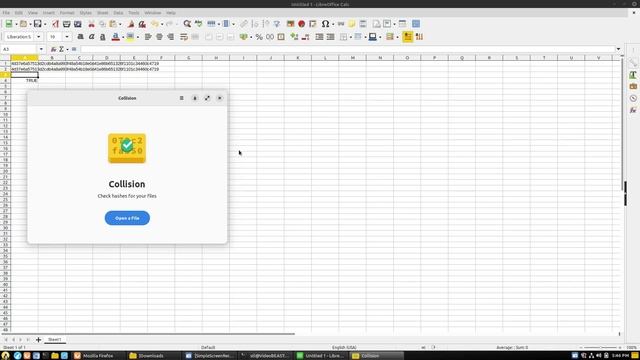Add a new sheet with plus button
This screenshot has height=360, width=640.
click(x=38, y=340)
